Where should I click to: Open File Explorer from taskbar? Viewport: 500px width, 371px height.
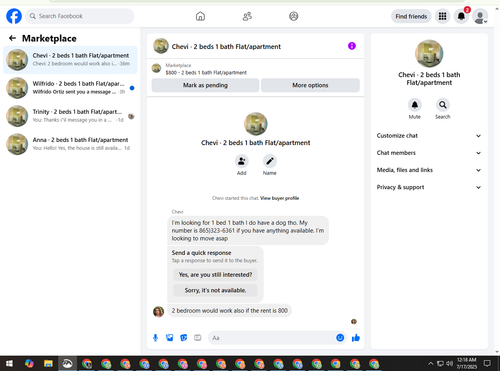click(x=48, y=363)
